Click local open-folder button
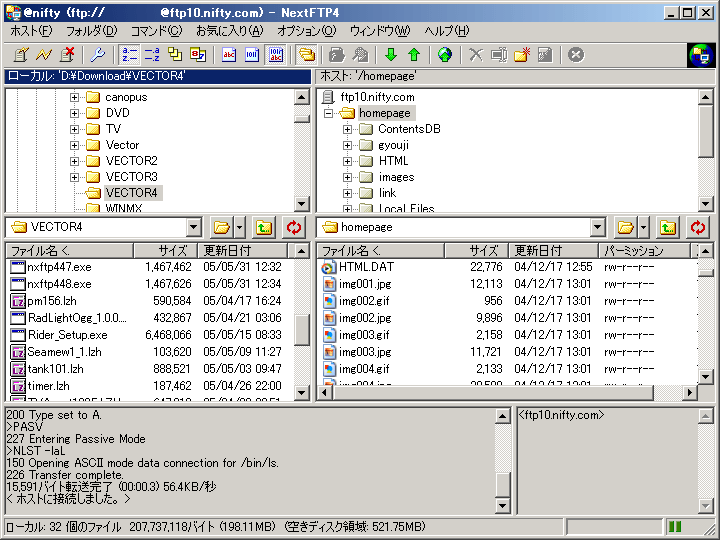720x540 pixels. 222,227
